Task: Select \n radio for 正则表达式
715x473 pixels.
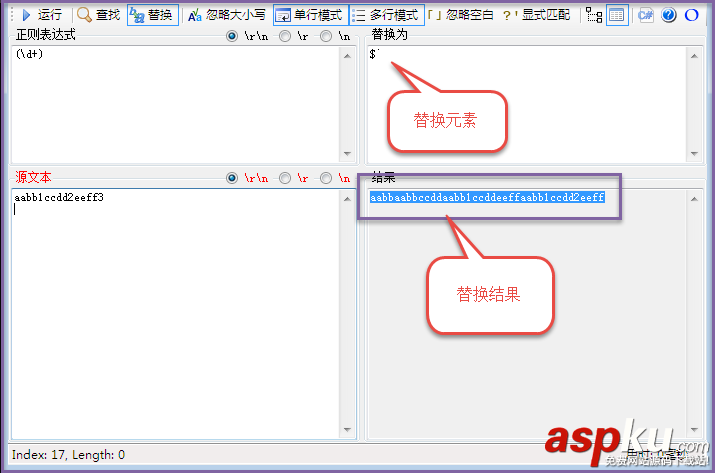Action: point(326,36)
